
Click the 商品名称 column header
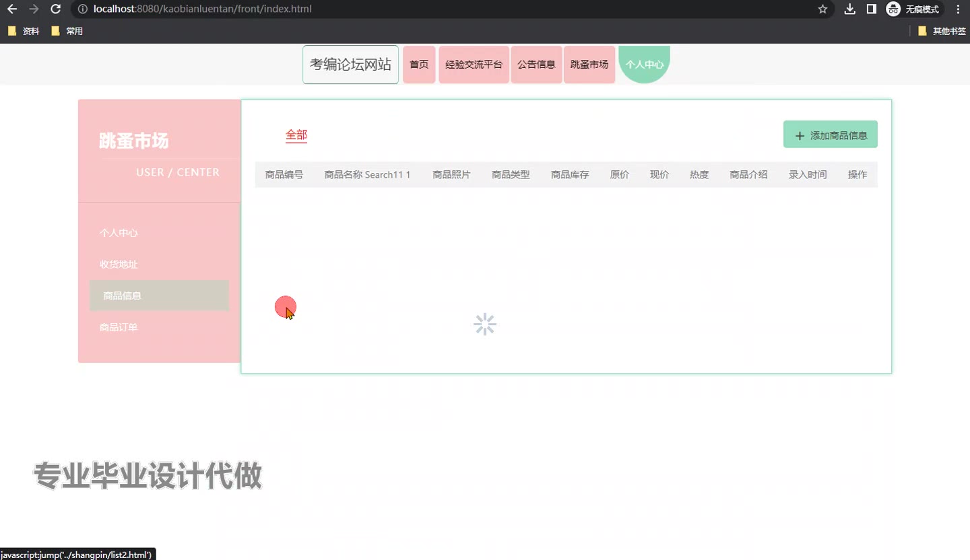368,175
